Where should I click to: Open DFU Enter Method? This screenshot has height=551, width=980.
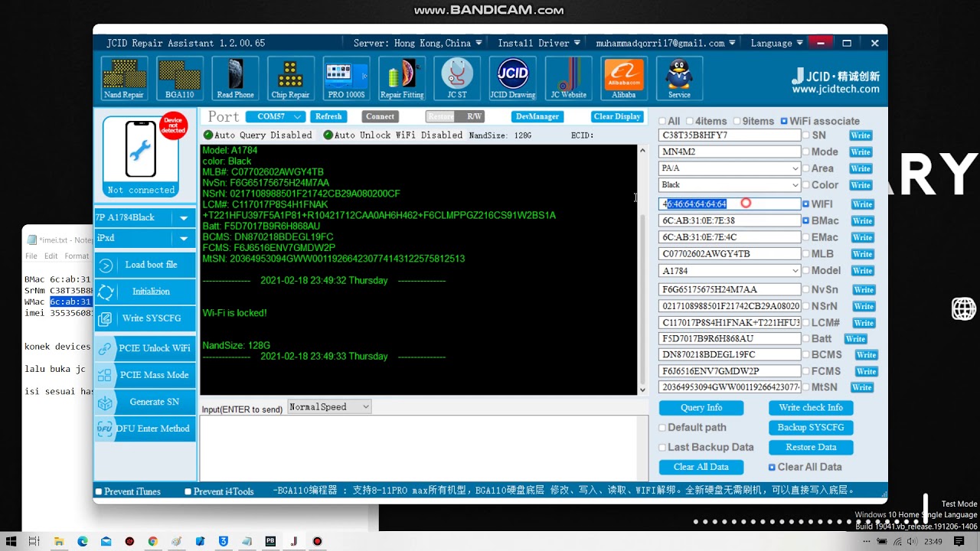(x=145, y=429)
